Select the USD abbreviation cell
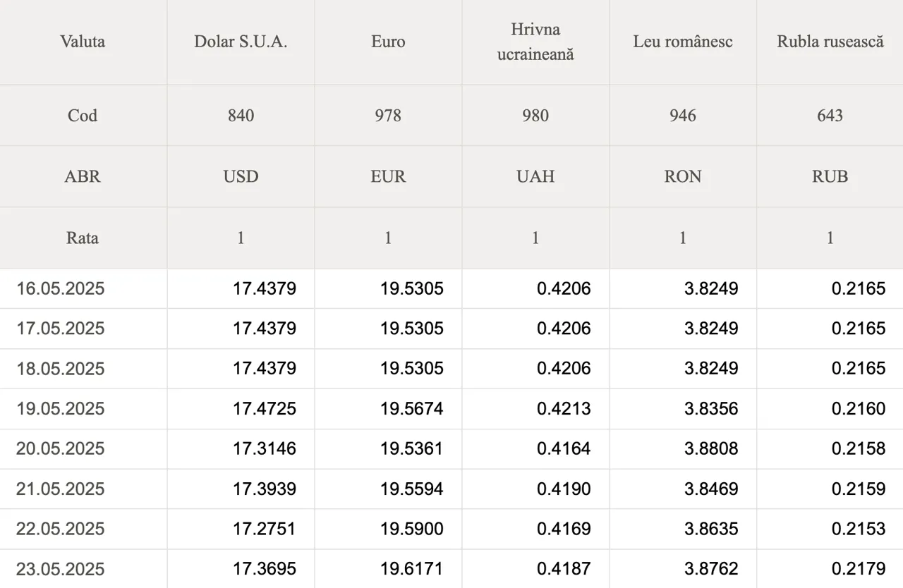 click(x=241, y=176)
